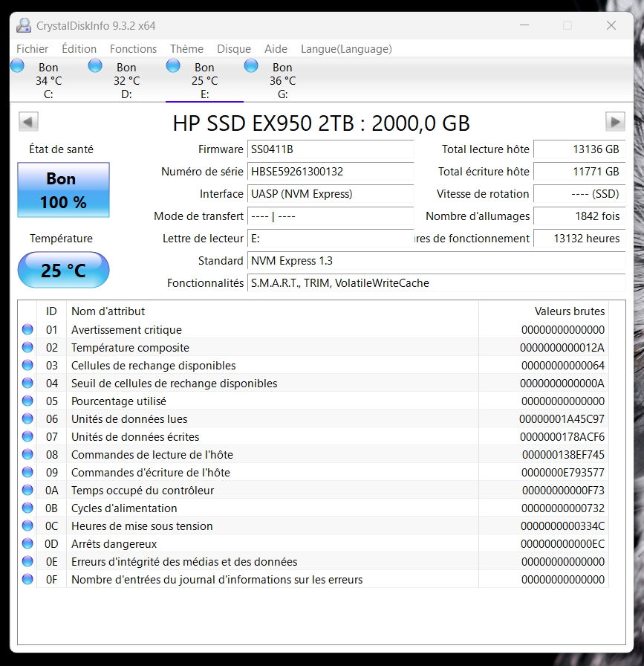Go to previous disk with left arrow
This screenshot has height=666, width=644.
click(x=28, y=122)
